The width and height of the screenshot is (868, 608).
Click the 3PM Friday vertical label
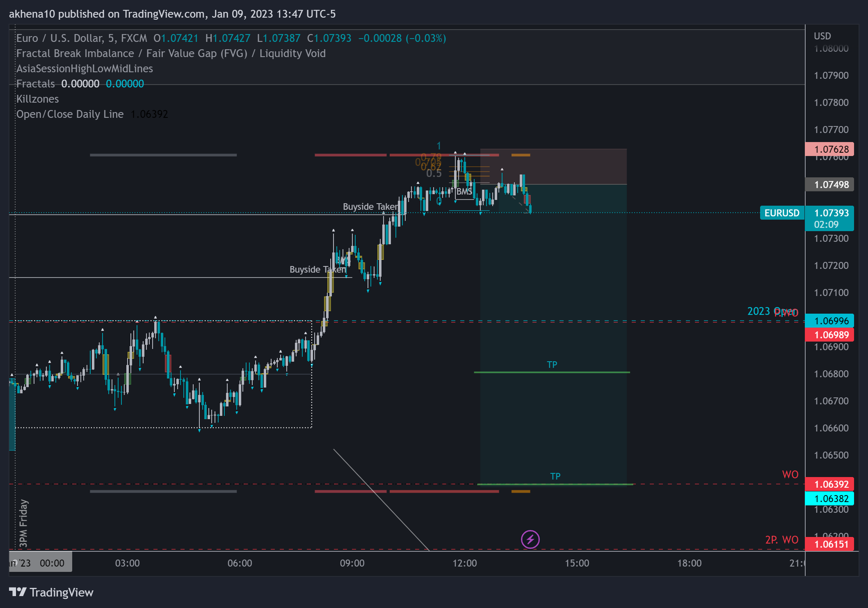click(x=24, y=523)
